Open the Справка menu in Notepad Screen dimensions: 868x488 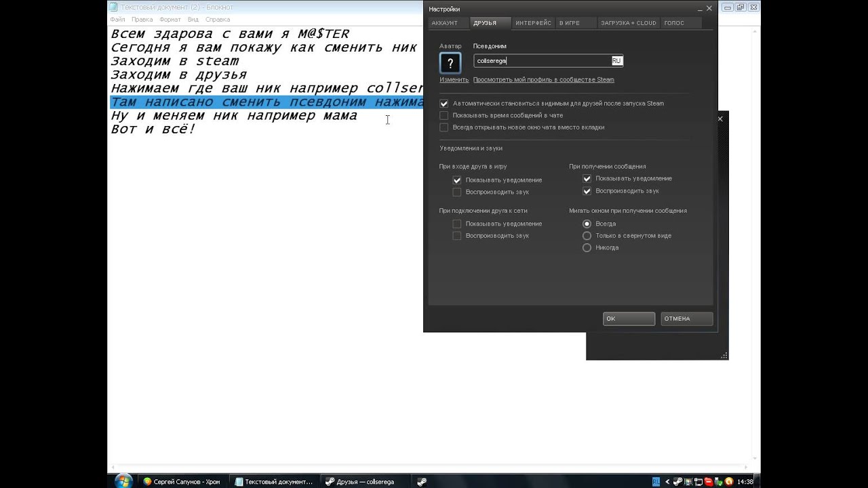[218, 20]
